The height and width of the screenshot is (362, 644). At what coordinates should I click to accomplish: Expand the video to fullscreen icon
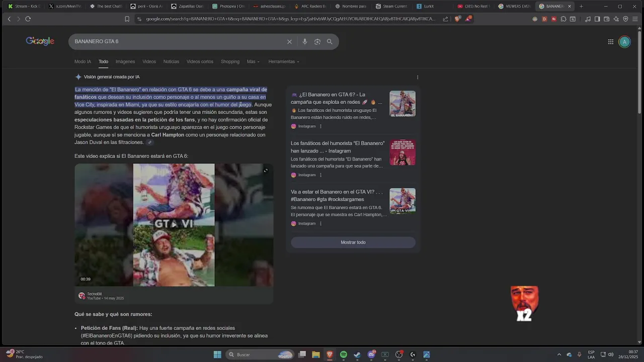(x=266, y=170)
